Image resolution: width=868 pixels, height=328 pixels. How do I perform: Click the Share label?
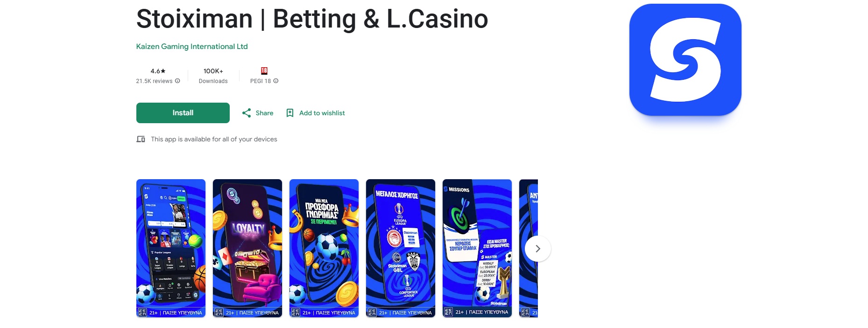tap(264, 113)
